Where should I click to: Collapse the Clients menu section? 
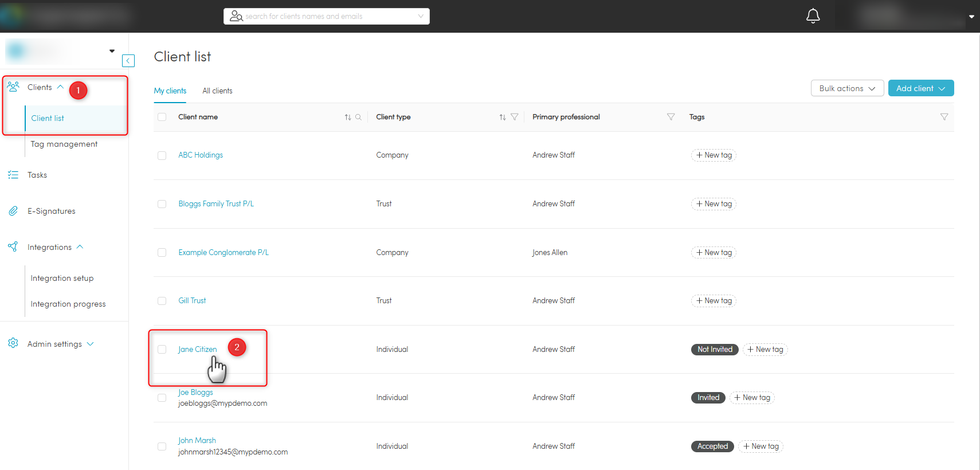coord(60,87)
